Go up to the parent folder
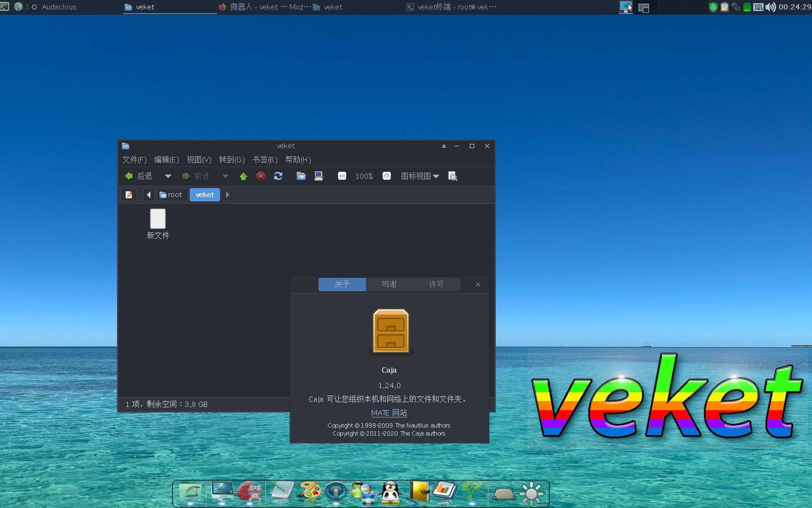Screen dimensions: 812x508 click(x=243, y=176)
